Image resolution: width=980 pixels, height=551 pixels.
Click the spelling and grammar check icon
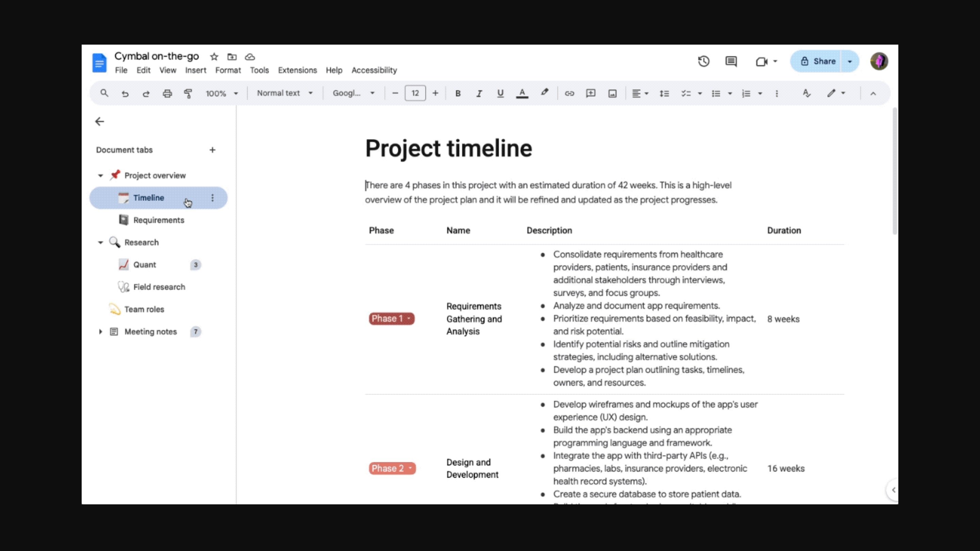pyautogui.click(x=806, y=93)
